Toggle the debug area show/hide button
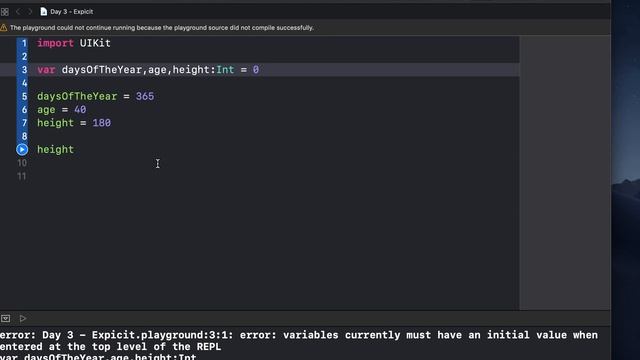Viewport: 640px width, 360px height. (5, 318)
